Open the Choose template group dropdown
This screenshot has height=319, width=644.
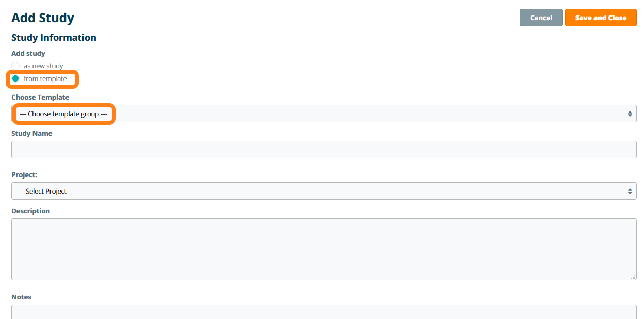point(323,114)
